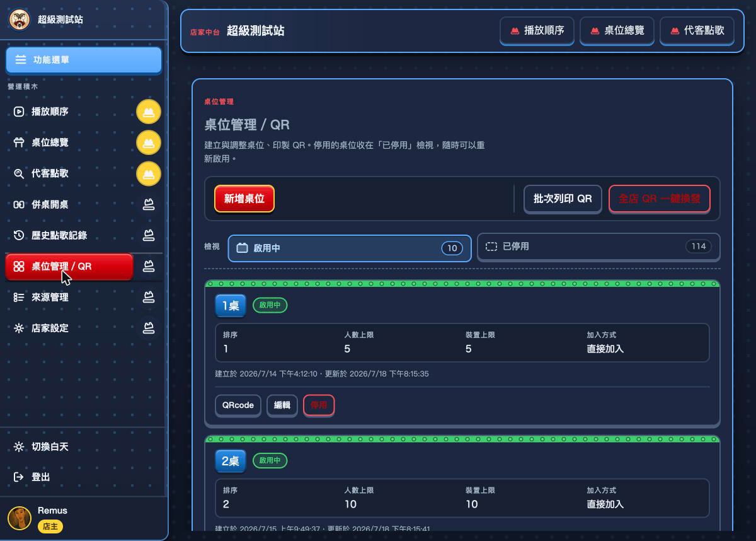Click the yellow brick badge beside sidebar 桌位總覽
Image resolution: width=756 pixels, height=541 pixels.
(149, 143)
